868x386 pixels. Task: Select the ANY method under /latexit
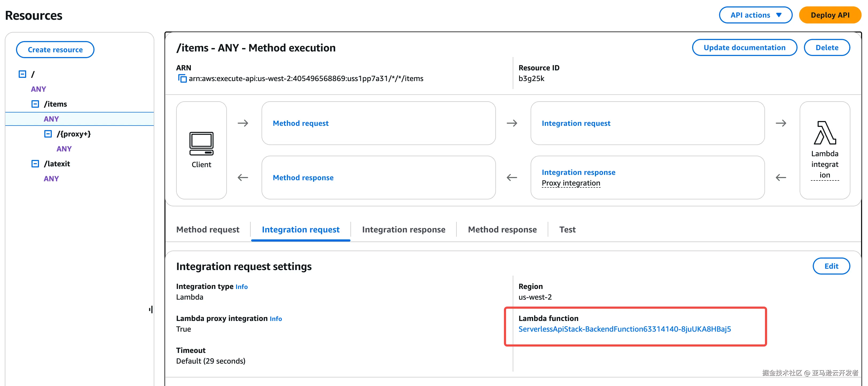point(51,179)
